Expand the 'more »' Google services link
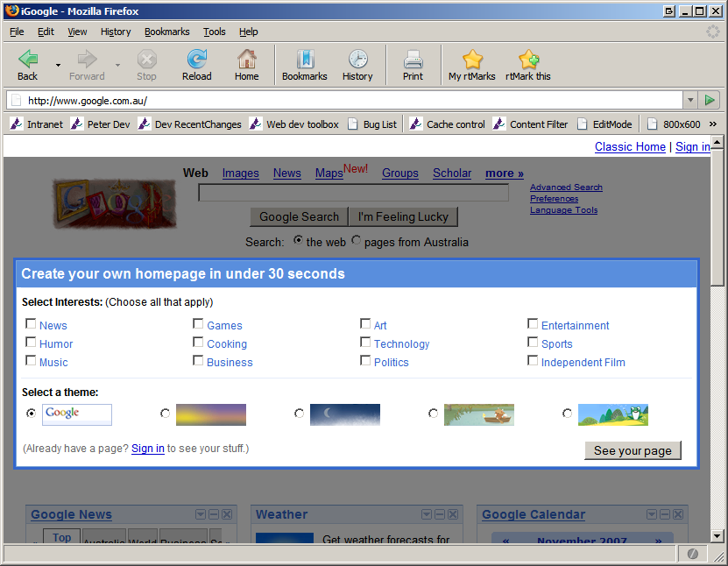This screenshot has width=728, height=566. [x=505, y=173]
